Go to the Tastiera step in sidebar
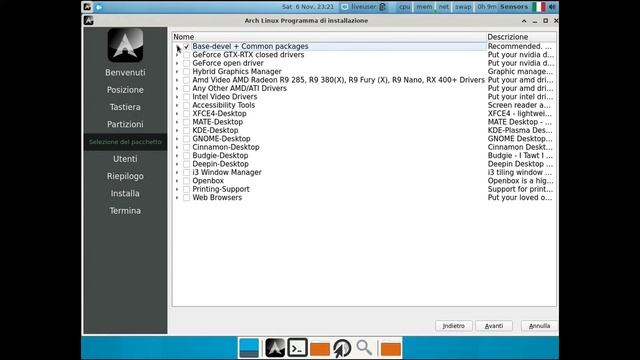Image resolution: width=640 pixels, height=360 pixels. pos(125,107)
